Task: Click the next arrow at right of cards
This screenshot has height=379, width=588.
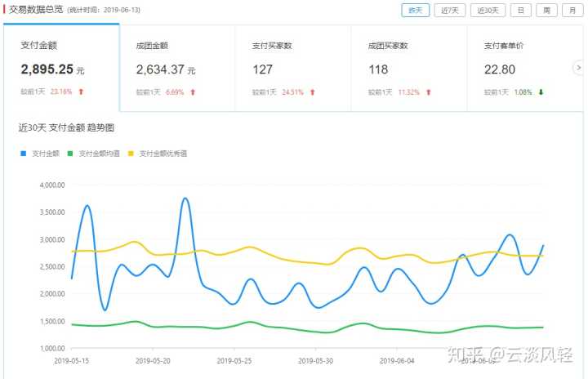Action: [578, 68]
